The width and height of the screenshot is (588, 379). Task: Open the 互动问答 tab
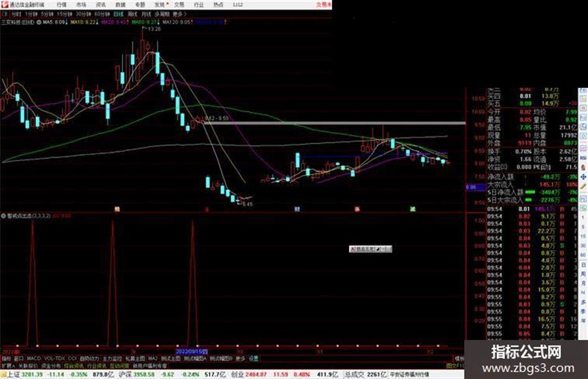coord(118,365)
